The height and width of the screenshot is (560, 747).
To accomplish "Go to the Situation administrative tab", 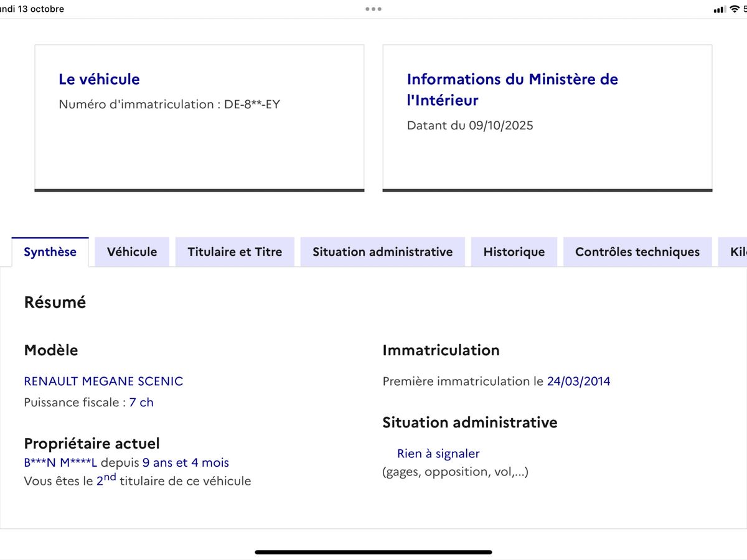I will [x=382, y=252].
